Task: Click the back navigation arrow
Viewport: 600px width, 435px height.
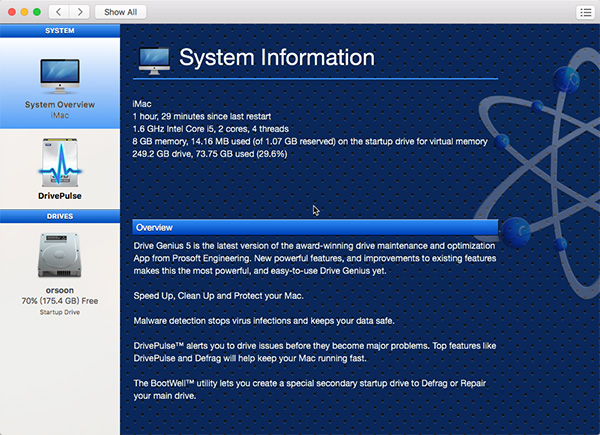Action: point(59,12)
